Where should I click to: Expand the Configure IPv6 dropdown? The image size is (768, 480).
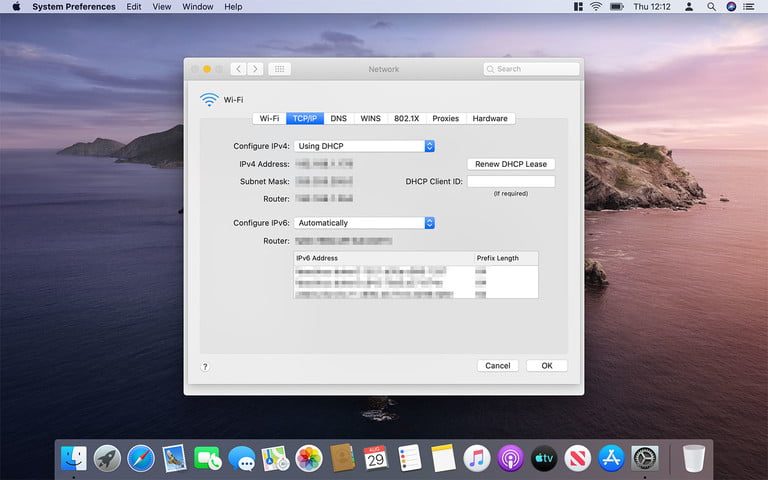364,223
